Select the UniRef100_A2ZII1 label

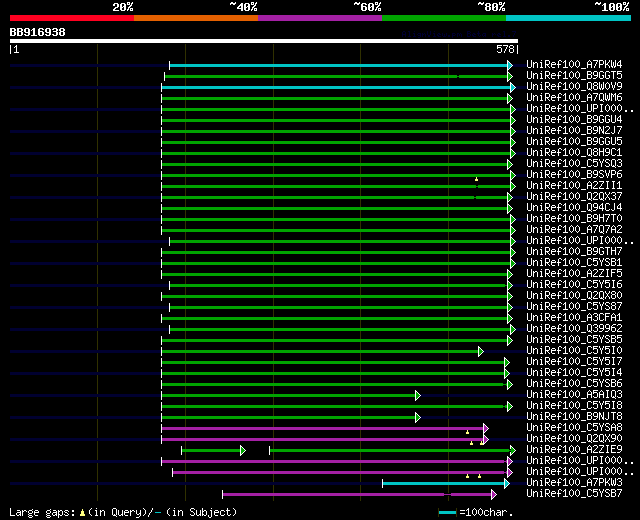coord(574,185)
